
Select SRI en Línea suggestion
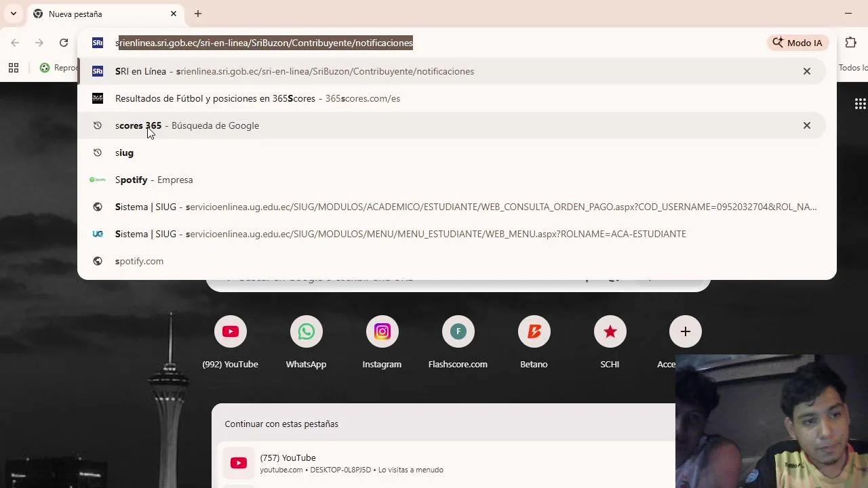451,71
